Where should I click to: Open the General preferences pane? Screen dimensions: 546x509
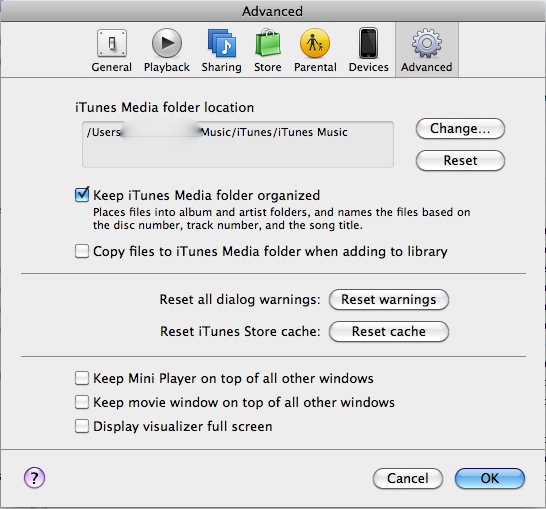(x=111, y=50)
